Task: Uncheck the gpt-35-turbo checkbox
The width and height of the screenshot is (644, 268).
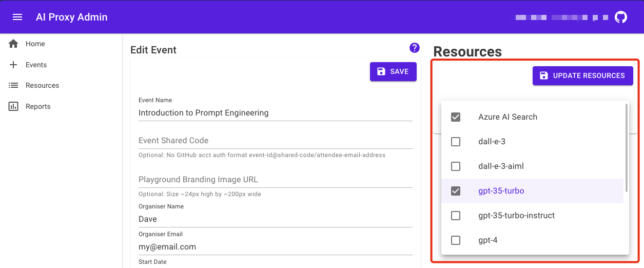Action: [456, 191]
